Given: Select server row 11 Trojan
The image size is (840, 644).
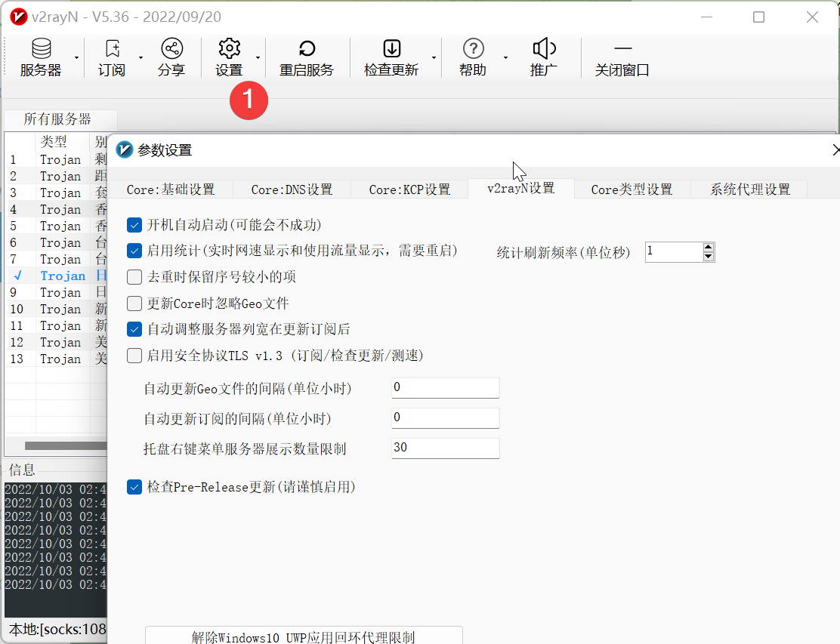Looking at the screenshot, I should tap(56, 325).
